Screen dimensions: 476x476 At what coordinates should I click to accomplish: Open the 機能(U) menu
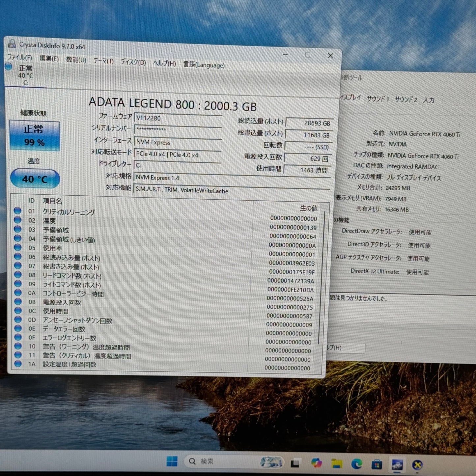(x=76, y=60)
